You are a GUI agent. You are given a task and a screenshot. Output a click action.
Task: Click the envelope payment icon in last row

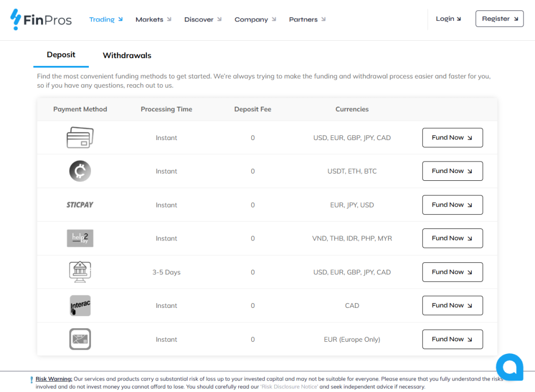pyautogui.click(x=80, y=339)
